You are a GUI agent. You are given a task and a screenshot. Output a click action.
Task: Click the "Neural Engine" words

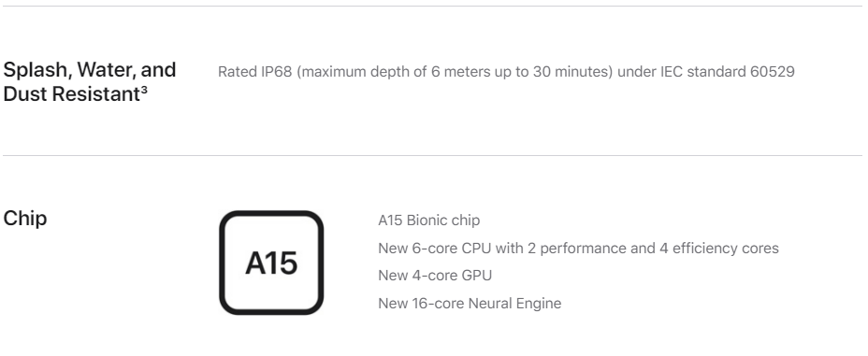coord(514,304)
